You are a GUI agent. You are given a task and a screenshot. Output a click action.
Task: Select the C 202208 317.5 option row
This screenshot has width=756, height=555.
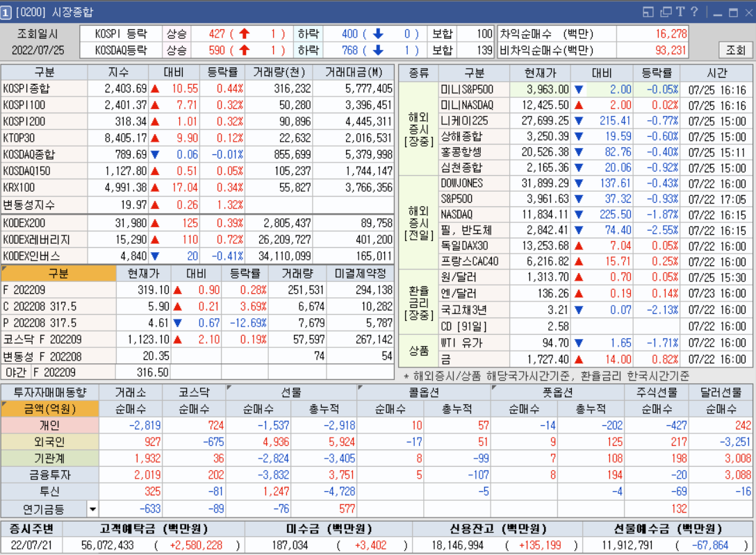[x=197, y=306]
